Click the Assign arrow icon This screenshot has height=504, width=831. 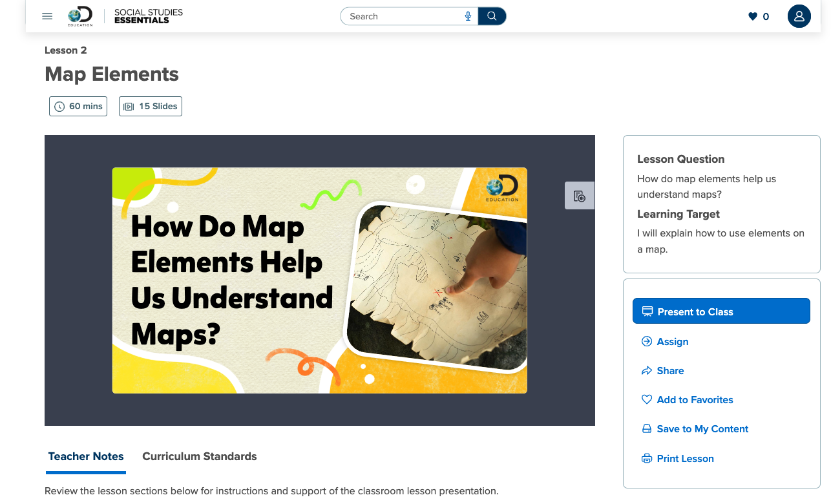point(646,341)
